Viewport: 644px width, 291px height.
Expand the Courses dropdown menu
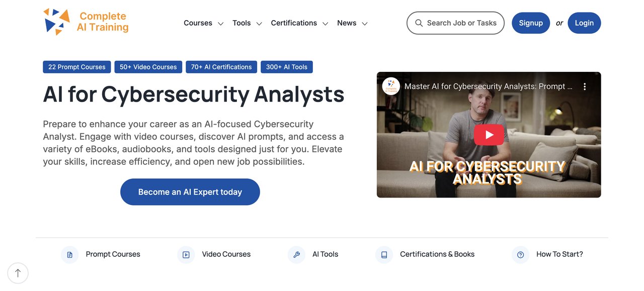coord(203,23)
